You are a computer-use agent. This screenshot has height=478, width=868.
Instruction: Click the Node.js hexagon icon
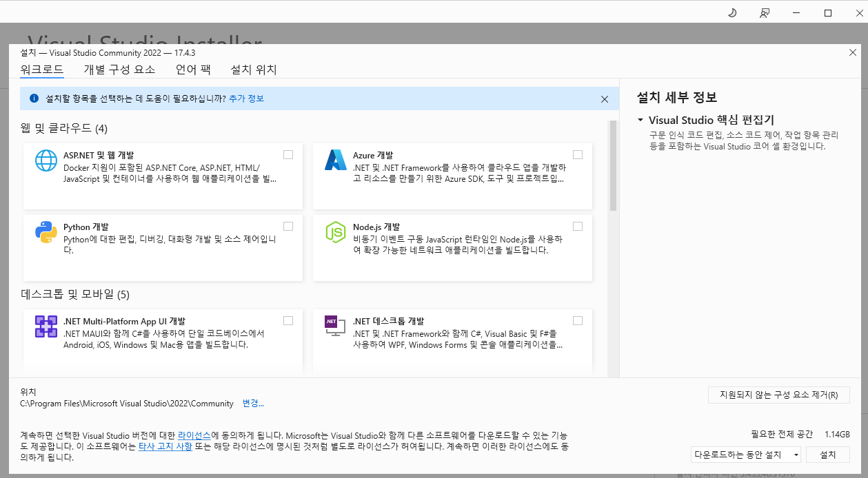[x=336, y=232]
